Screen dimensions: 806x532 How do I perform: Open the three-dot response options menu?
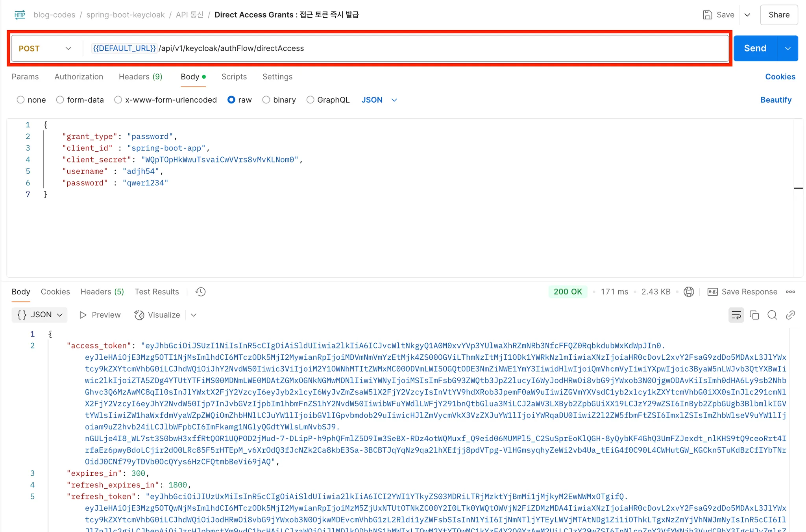click(x=790, y=292)
